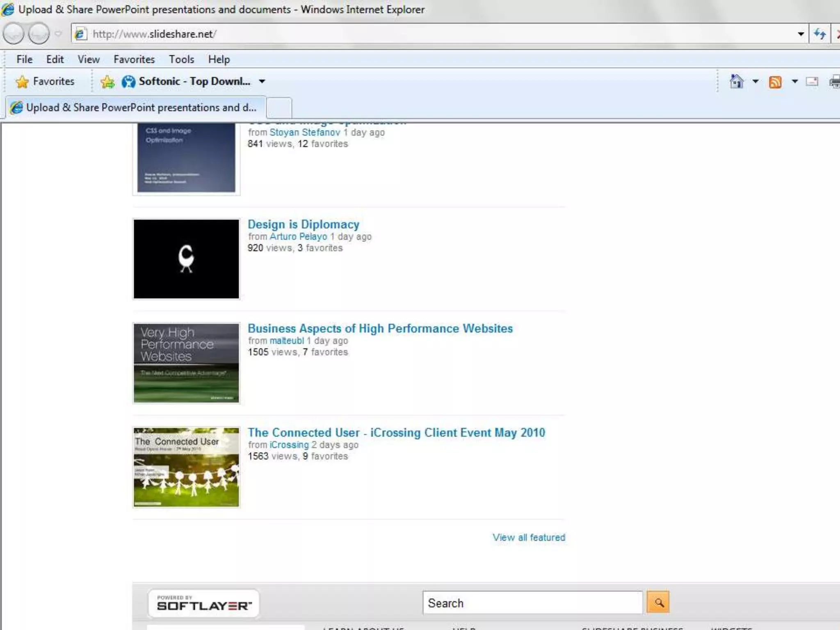Open the recent pages dropdown arrow
The height and width of the screenshot is (630, 840).
coord(58,34)
